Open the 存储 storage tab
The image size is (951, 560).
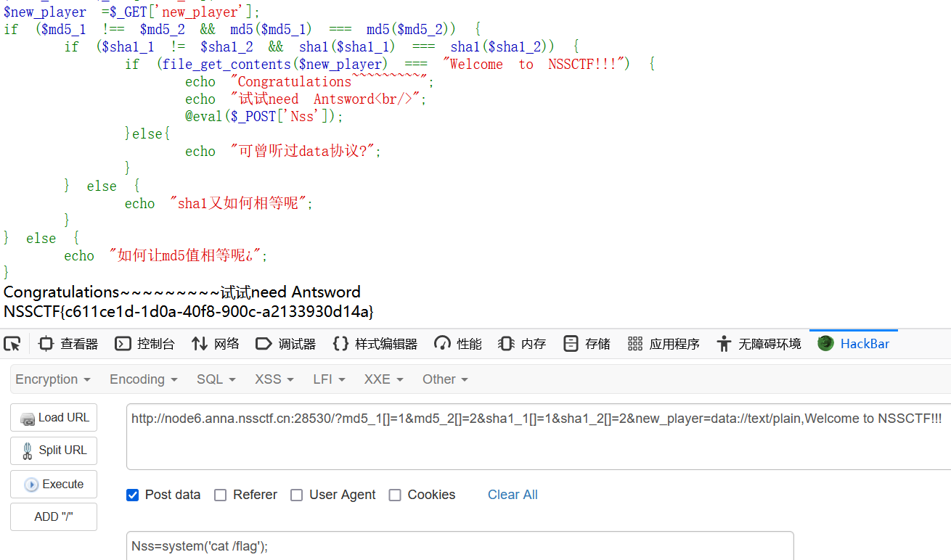587,344
